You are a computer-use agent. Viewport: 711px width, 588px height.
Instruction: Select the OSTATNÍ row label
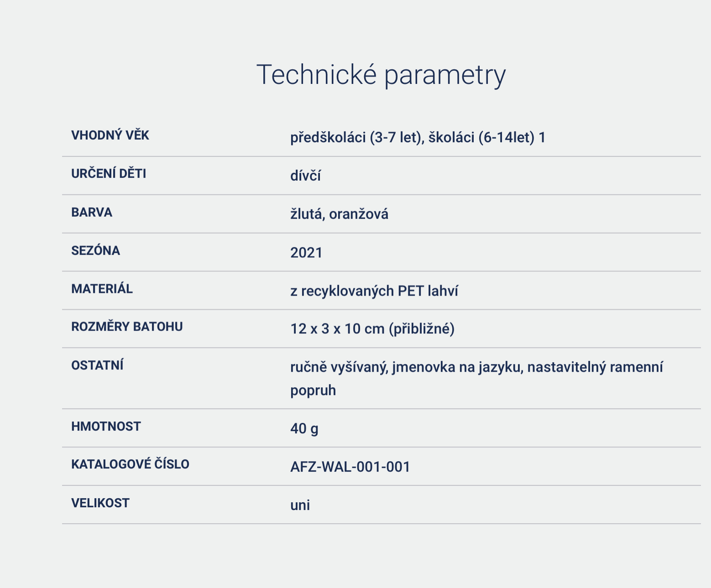(x=97, y=365)
